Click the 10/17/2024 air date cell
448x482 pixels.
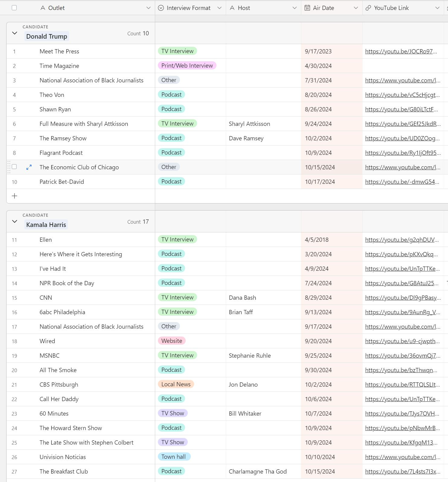332,182
